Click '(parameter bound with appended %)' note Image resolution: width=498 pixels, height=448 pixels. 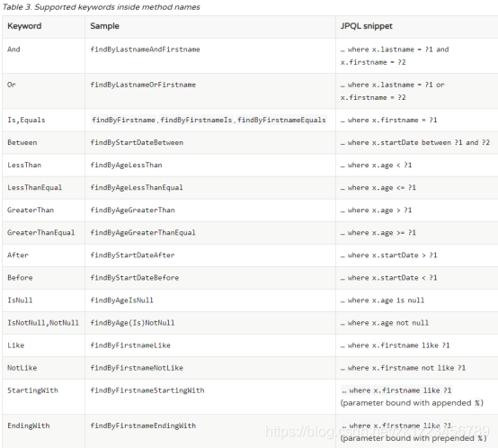click(412, 403)
